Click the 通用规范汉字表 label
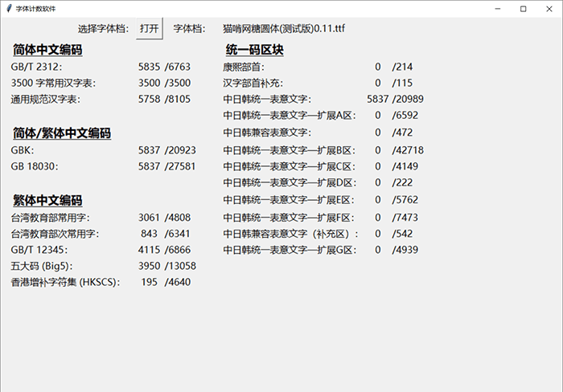563x392 pixels. (x=46, y=99)
